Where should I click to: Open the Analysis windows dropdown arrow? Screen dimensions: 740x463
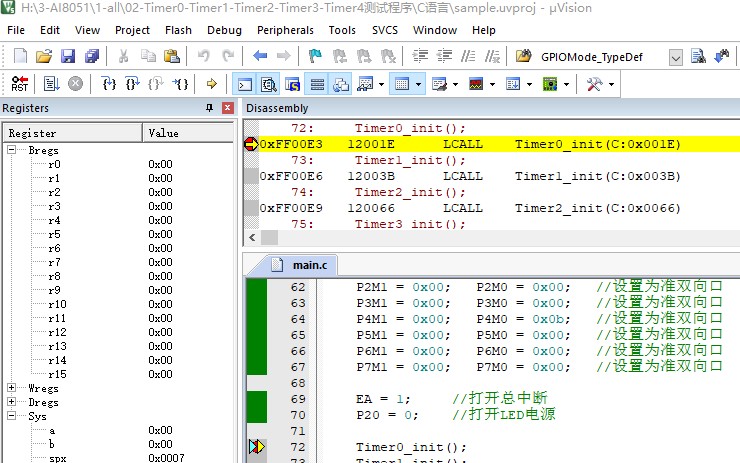pos(492,84)
